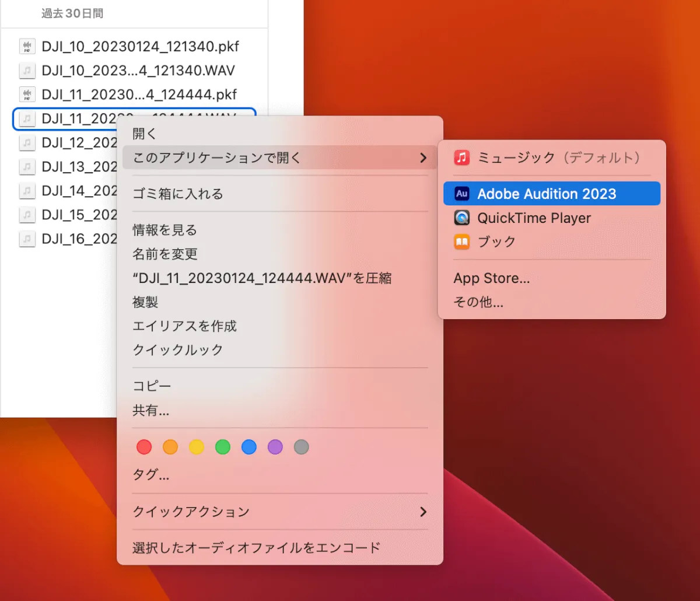The image size is (700, 601).
Task: Apply the green color tag
Action: point(223,448)
